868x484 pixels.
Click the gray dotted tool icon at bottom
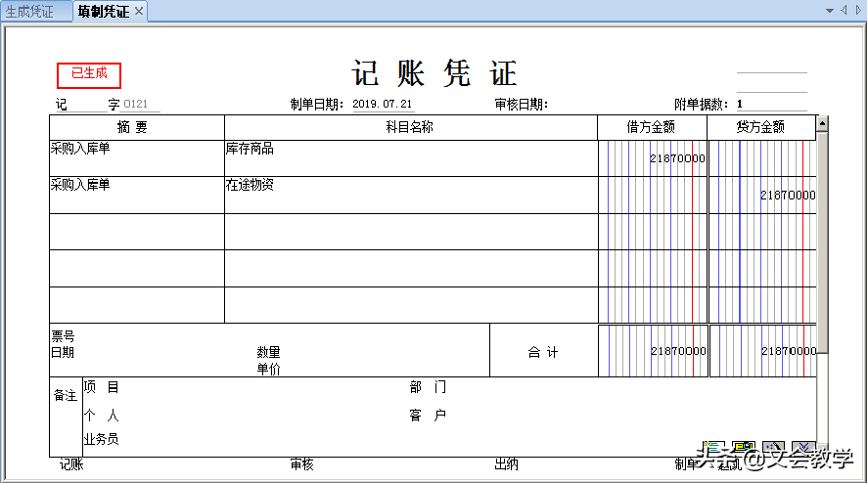(773, 447)
